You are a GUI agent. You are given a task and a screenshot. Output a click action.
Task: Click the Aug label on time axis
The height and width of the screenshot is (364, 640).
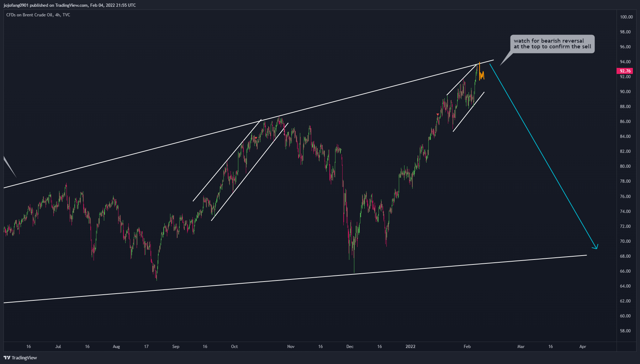point(116,347)
